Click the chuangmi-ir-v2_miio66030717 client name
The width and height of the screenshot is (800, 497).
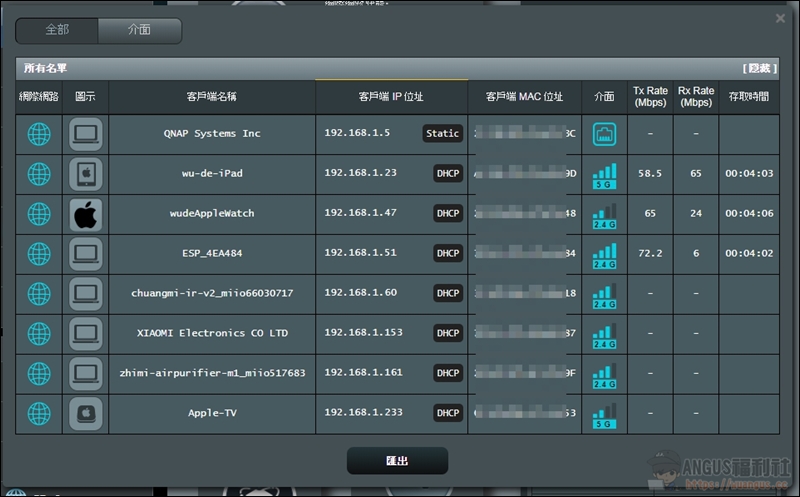(x=211, y=294)
